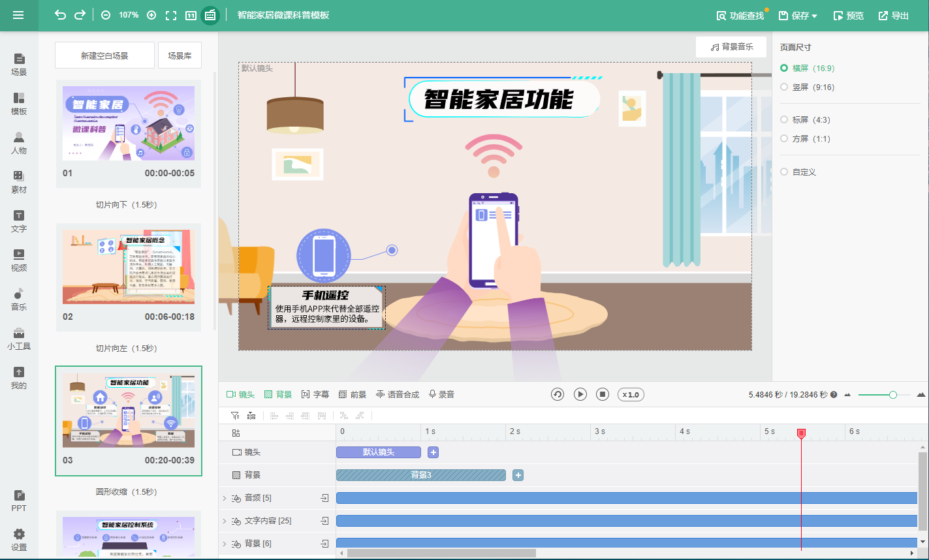Expand the 文字内容 [25] track group

coord(225,521)
